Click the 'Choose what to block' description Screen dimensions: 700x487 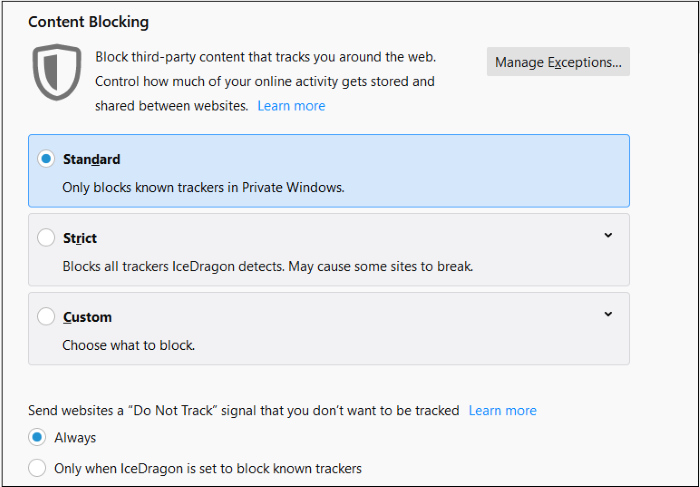click(129, 345)
